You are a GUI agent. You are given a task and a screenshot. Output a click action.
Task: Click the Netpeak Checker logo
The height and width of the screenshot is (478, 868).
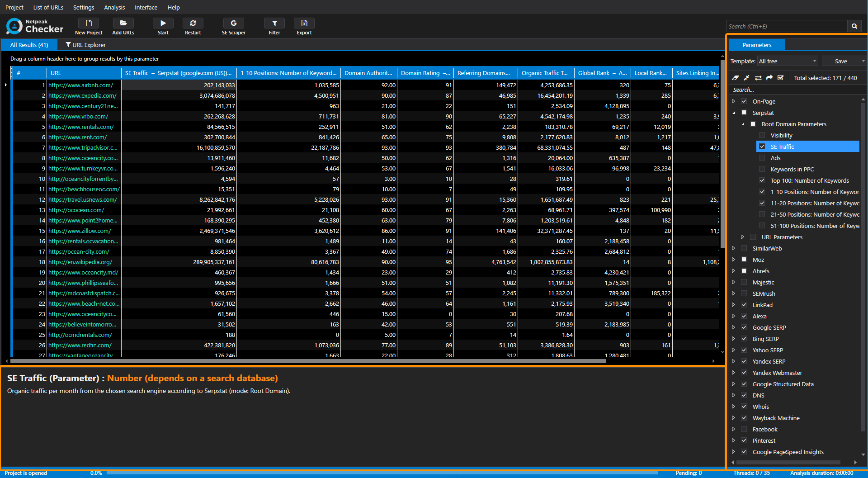(35, 26)
